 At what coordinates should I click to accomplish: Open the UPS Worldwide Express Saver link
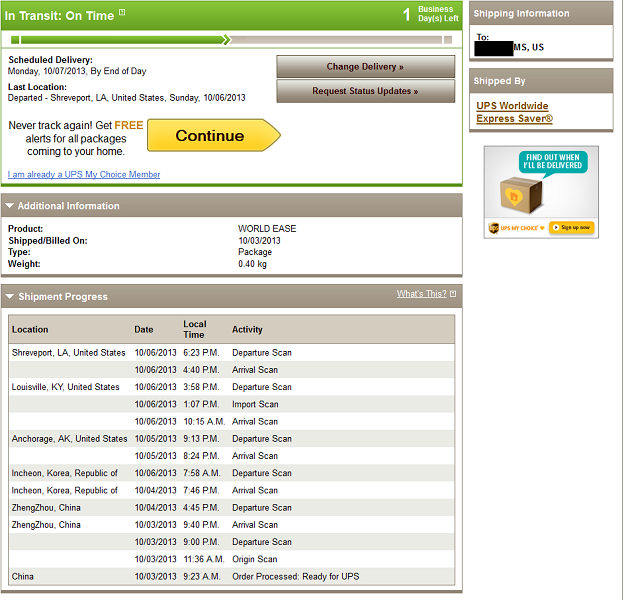(x=514, y=112)
